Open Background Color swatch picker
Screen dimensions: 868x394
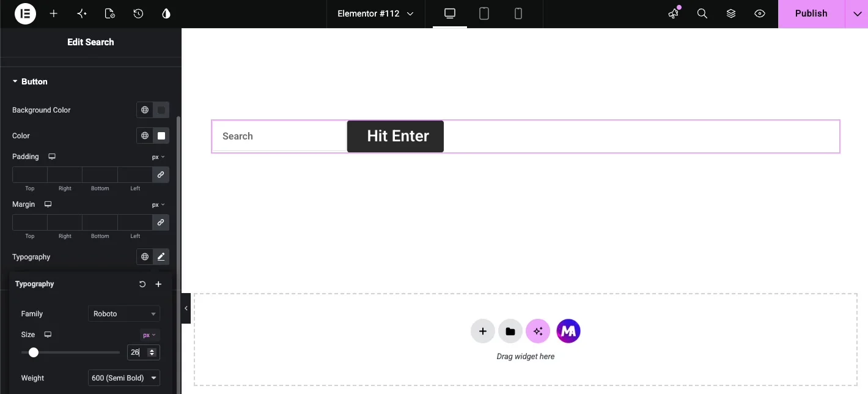tap(161, 110)
